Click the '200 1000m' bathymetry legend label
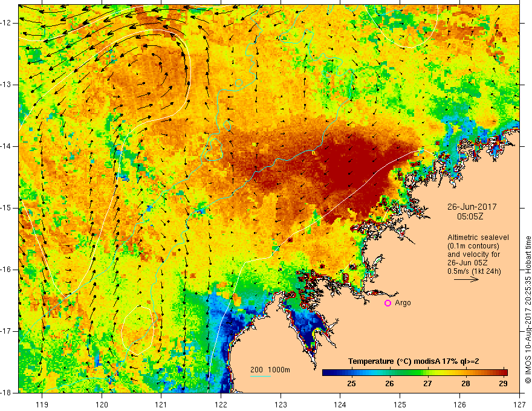Screen dimensions: 532x411 270,370
